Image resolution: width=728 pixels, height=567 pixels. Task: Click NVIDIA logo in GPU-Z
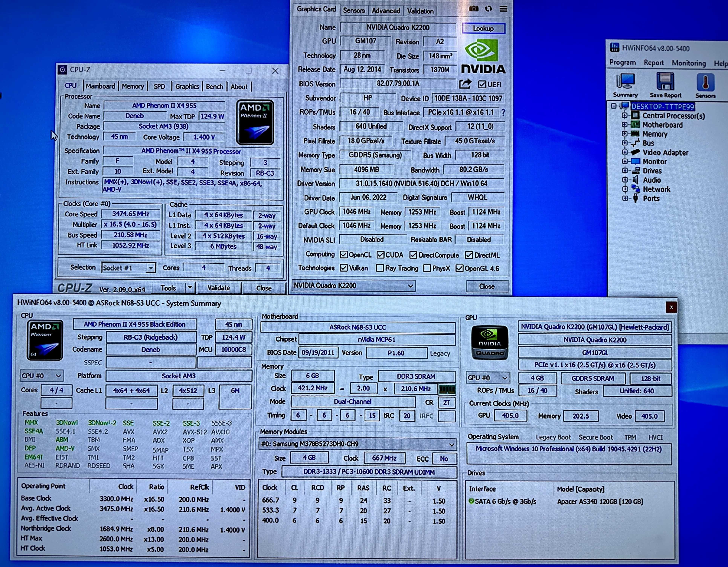point(483,57)
